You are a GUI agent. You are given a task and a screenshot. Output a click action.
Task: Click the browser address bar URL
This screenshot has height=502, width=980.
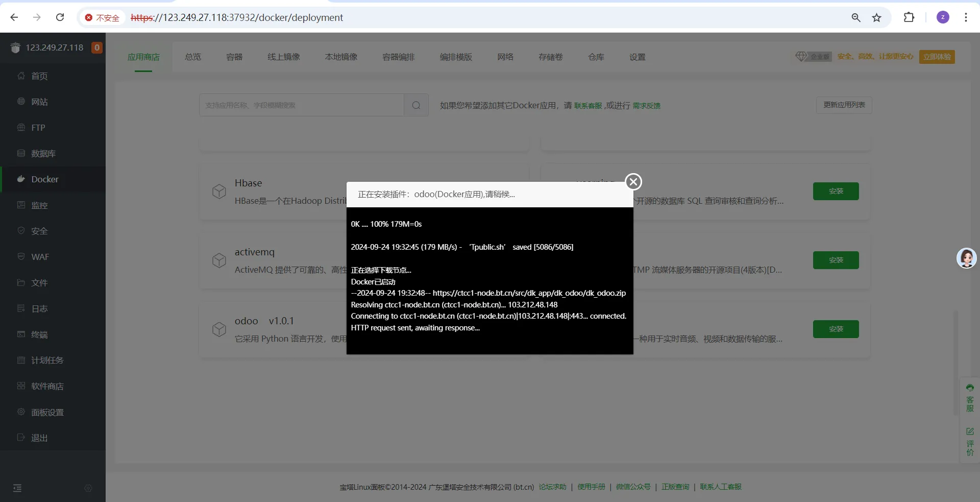[237, 17]
